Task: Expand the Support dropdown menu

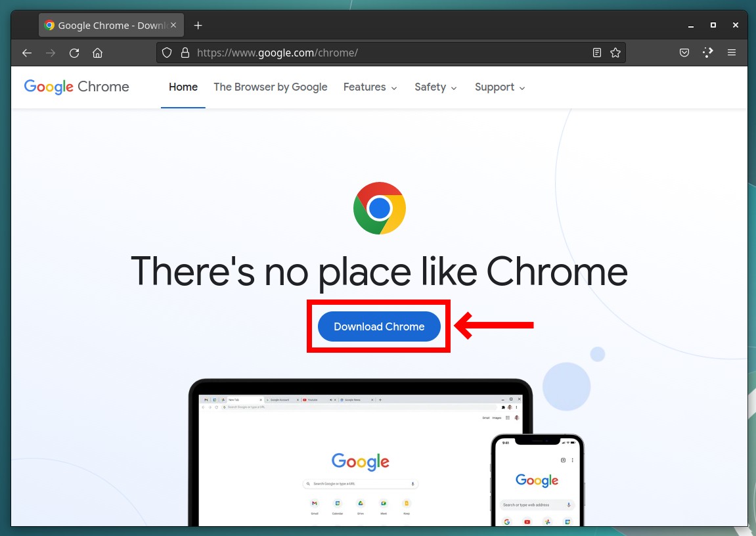Action: 500,87
